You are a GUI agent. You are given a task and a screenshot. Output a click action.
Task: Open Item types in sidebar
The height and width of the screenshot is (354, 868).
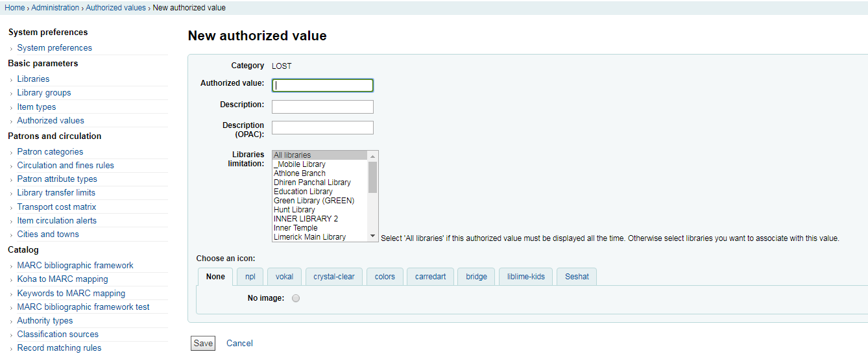36,107
